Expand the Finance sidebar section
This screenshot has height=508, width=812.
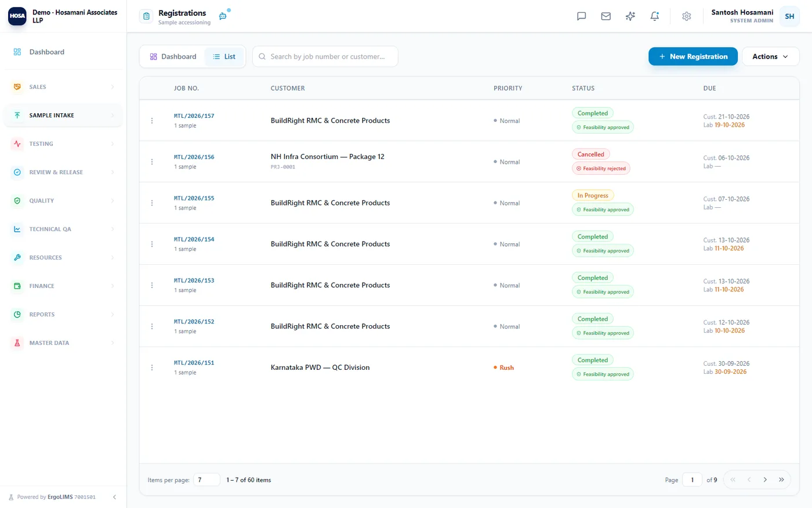(x=63, y=286)
